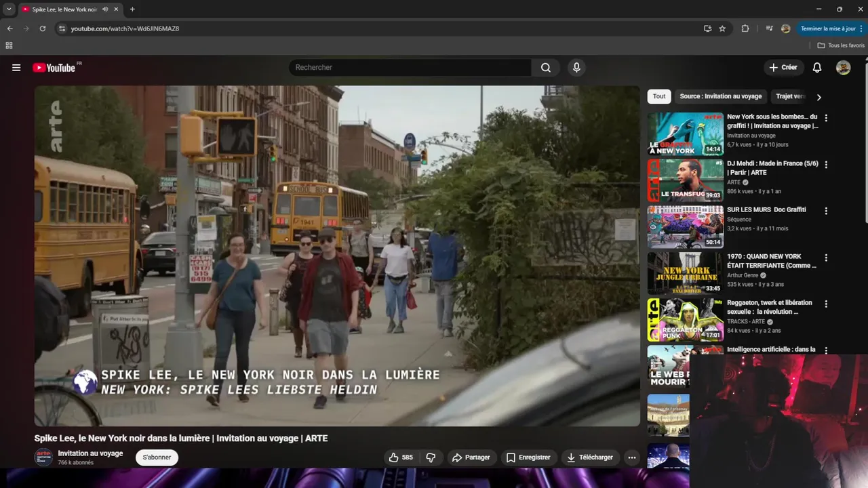Mute the tab via its speaker icon
Viewport: 868px width, 488px height.
tap(105, 9)
